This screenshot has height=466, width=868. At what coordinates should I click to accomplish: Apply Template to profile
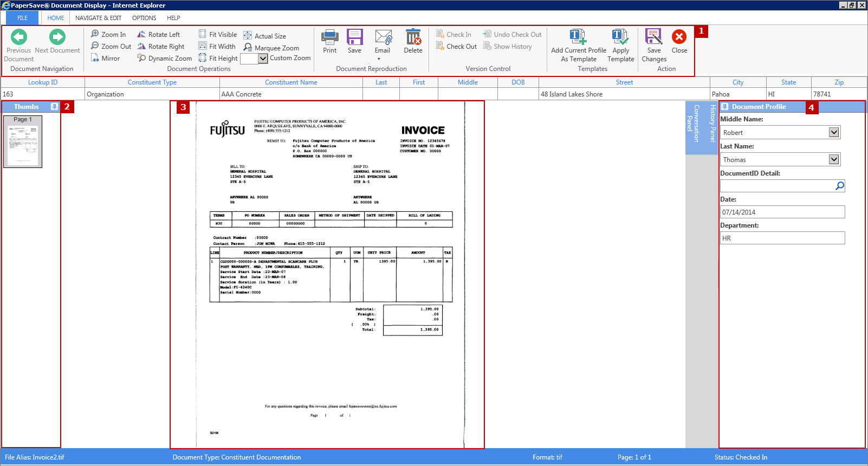click(621, 46)
